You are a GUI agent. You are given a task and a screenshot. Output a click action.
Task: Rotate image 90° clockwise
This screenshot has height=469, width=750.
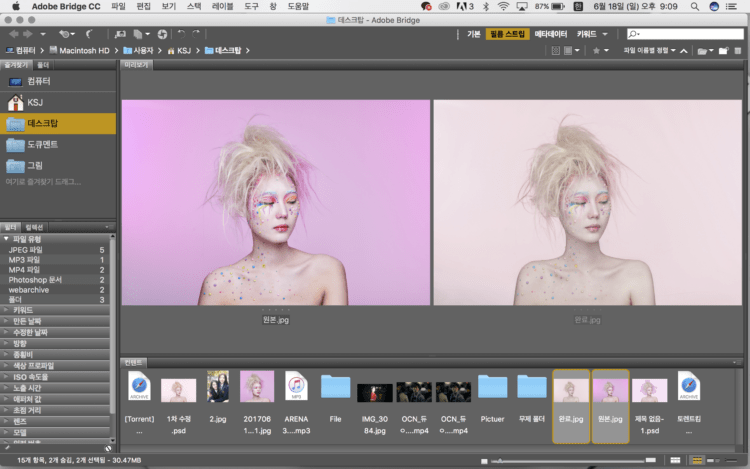click(x=196, y=33)
